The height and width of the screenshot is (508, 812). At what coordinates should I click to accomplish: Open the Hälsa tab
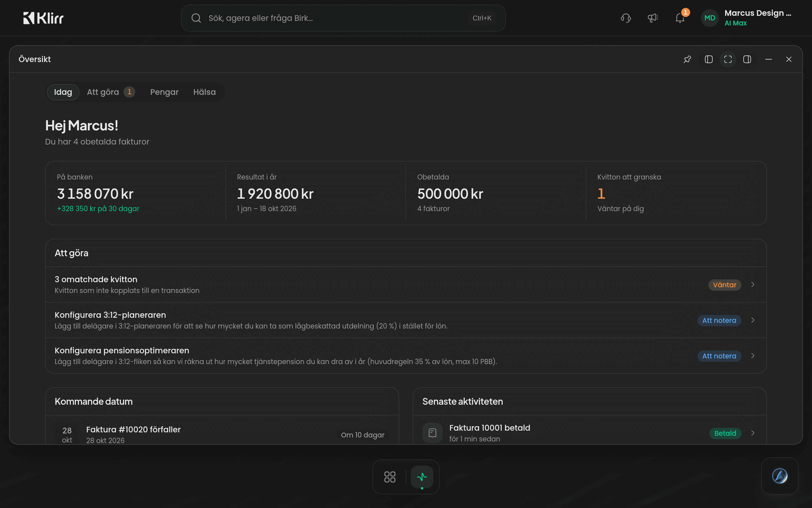(x=204, y=92)
